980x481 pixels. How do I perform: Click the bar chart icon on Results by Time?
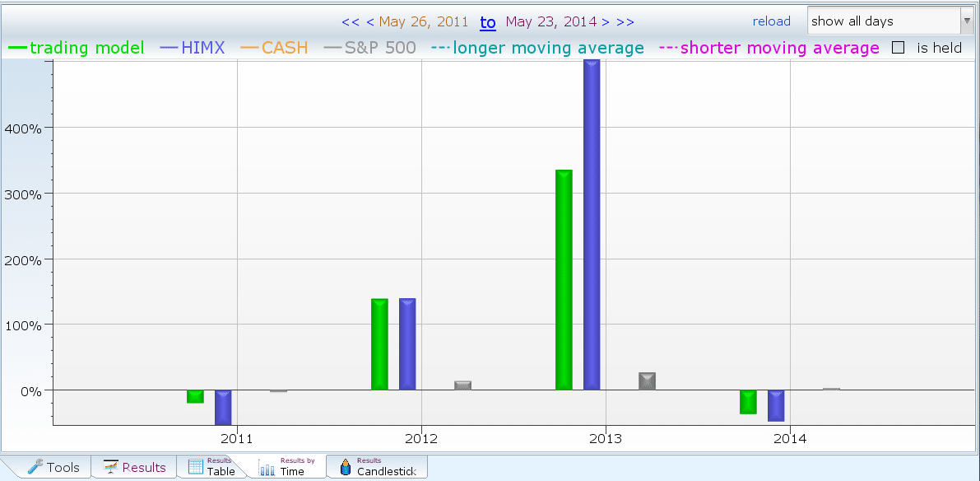pos(267,469)
